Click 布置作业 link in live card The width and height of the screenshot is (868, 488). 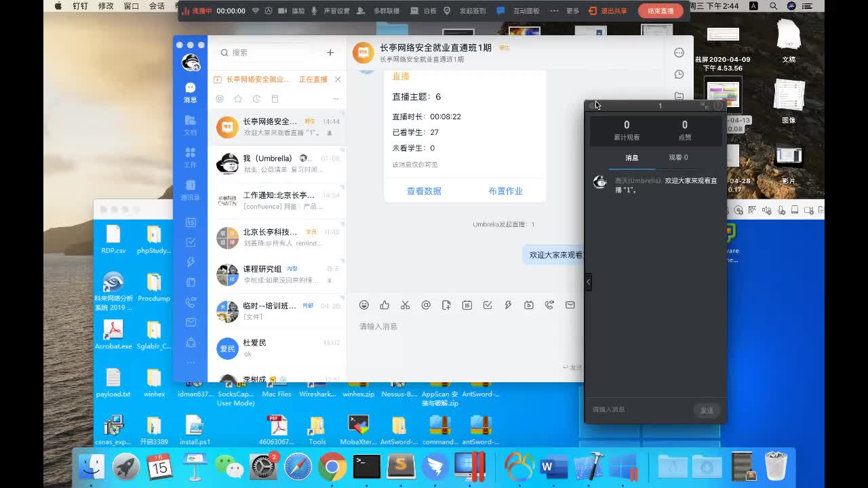click(505, 191)
